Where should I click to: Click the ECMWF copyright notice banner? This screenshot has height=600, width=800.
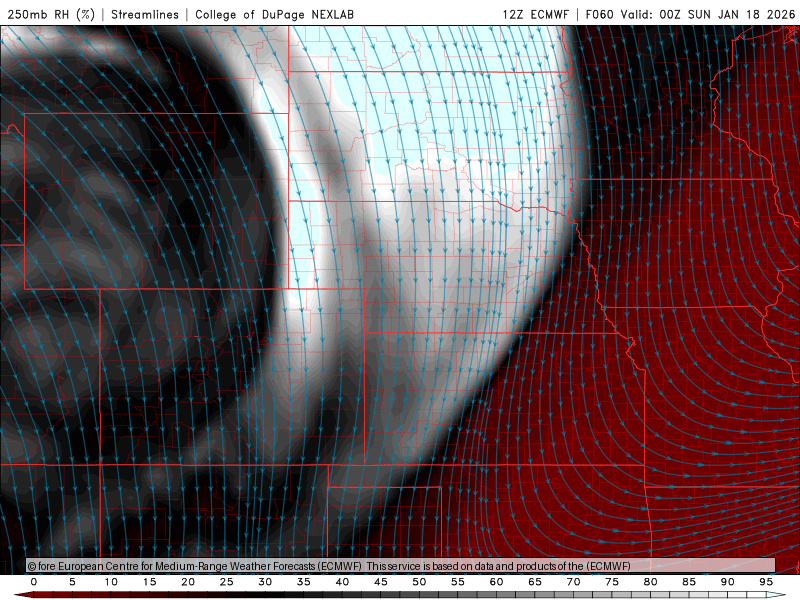point(401,565)
